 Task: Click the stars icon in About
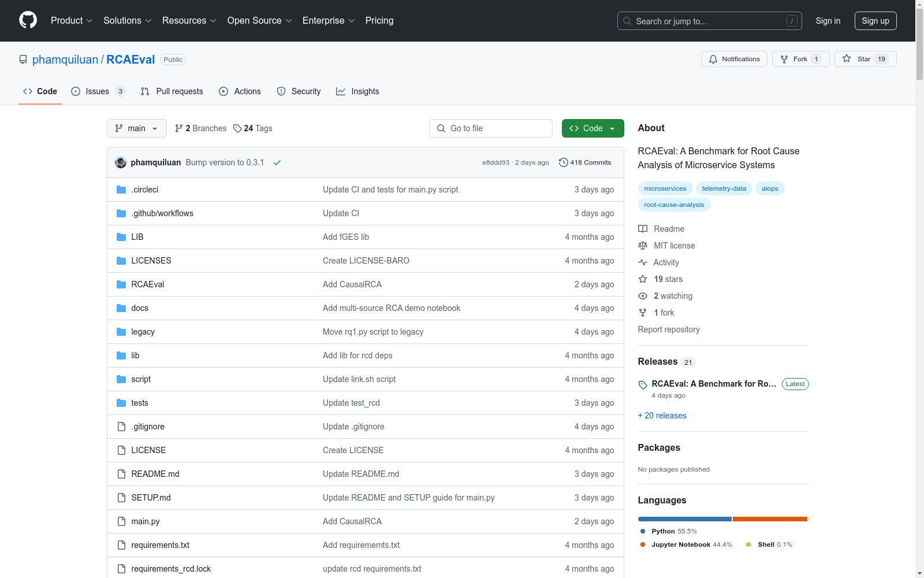pos(643,279)
